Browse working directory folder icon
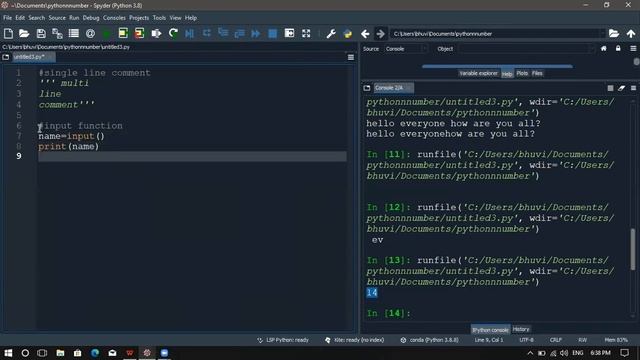The image size is (640, 360). [x=613, y=33]
